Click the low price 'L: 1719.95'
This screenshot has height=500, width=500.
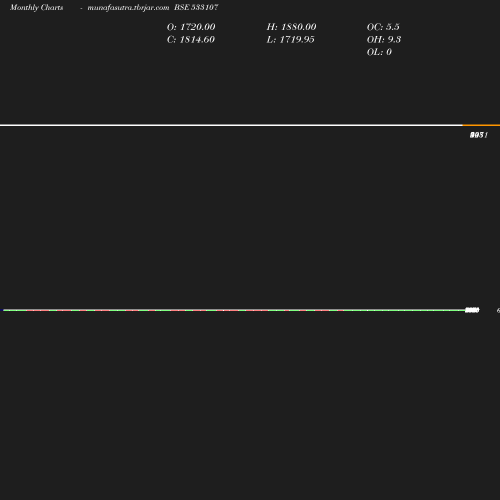pyautogui.click(x=290, y=40)
